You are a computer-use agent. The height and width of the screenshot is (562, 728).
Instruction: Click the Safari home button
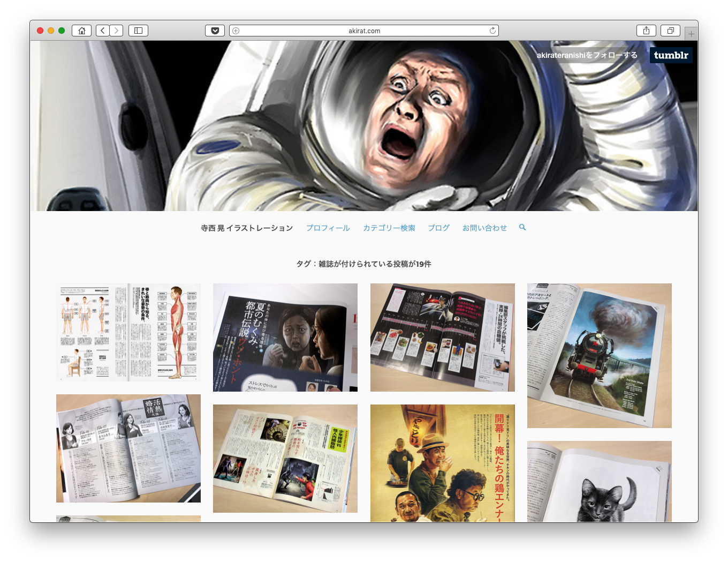pyautogui.click(x=81, y=31)
